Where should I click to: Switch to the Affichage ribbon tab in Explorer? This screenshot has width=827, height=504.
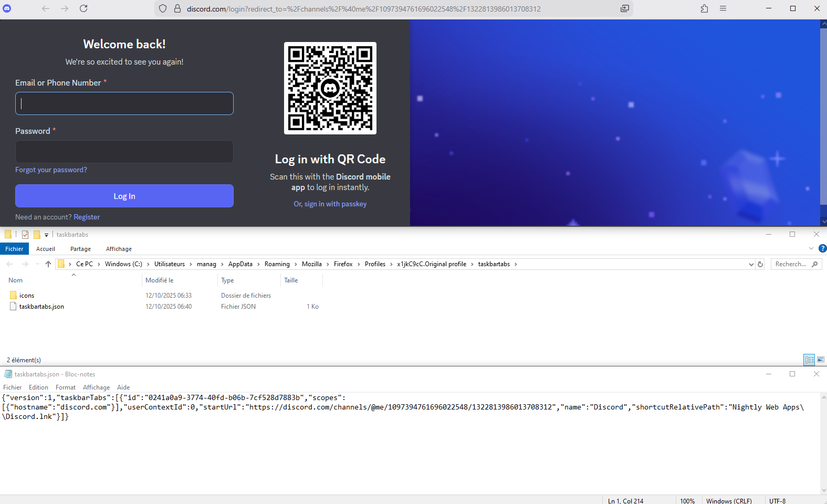119,249
